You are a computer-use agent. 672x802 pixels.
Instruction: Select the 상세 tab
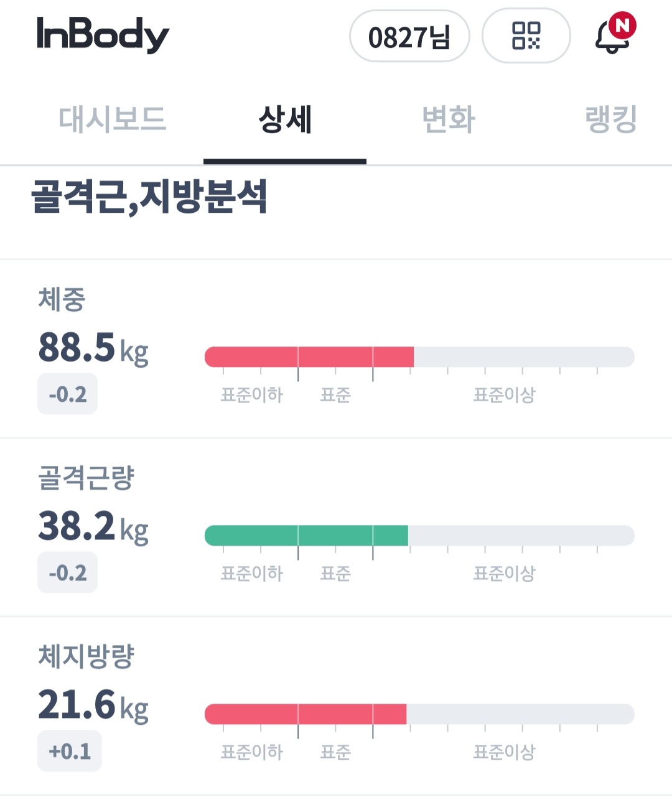[285, 119]
